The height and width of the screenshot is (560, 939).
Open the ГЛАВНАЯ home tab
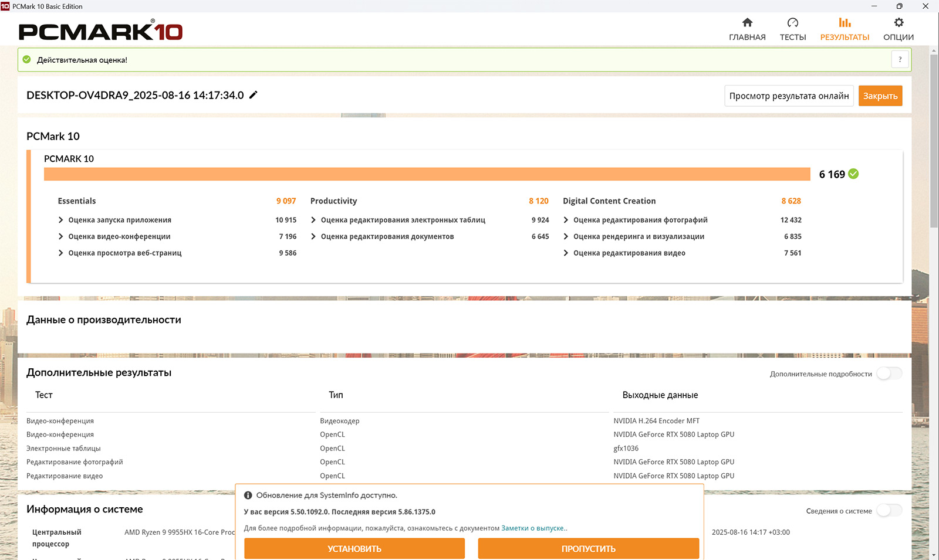[x=747, y=29]
